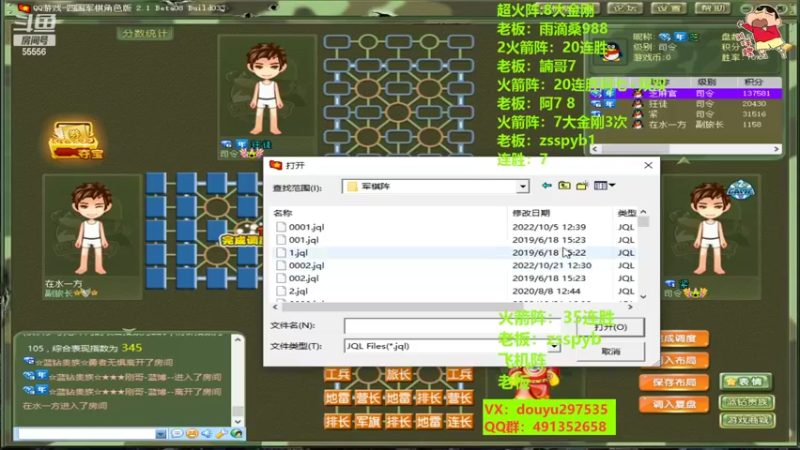The width and height of the screenshot is (800, 450).
Task: Select the player row 在水一方 in the list
Action: click(686, 124)
